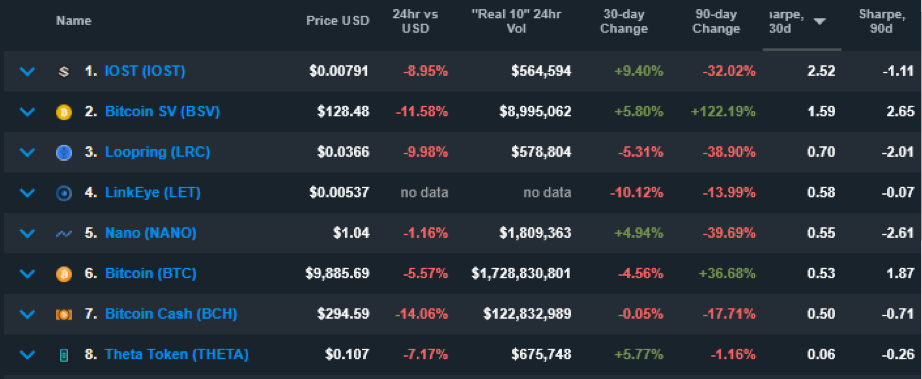Click the Nano wave logo icon
This screenshot has height=379, width=922.
coord(64,234)
